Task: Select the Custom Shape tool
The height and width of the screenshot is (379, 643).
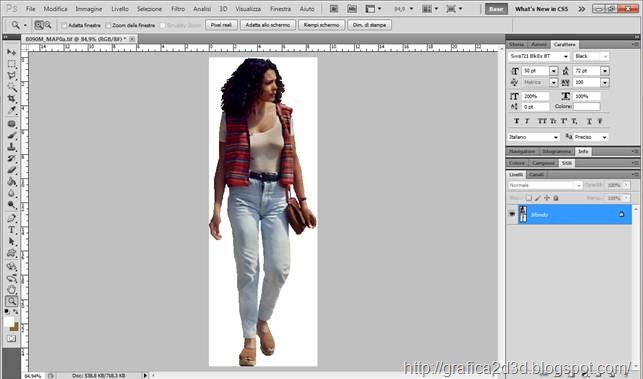Action: (x=11, y=253)
